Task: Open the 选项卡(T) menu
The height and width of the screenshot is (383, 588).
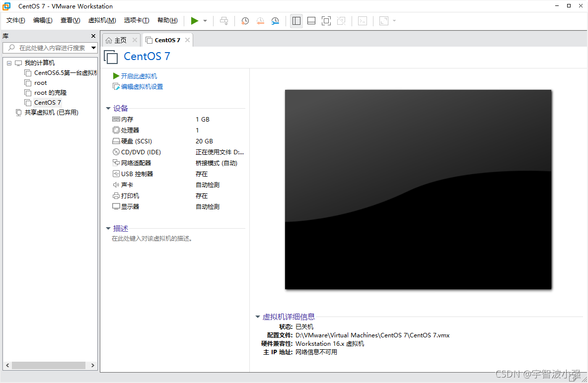Action: [x=137, y=20]
